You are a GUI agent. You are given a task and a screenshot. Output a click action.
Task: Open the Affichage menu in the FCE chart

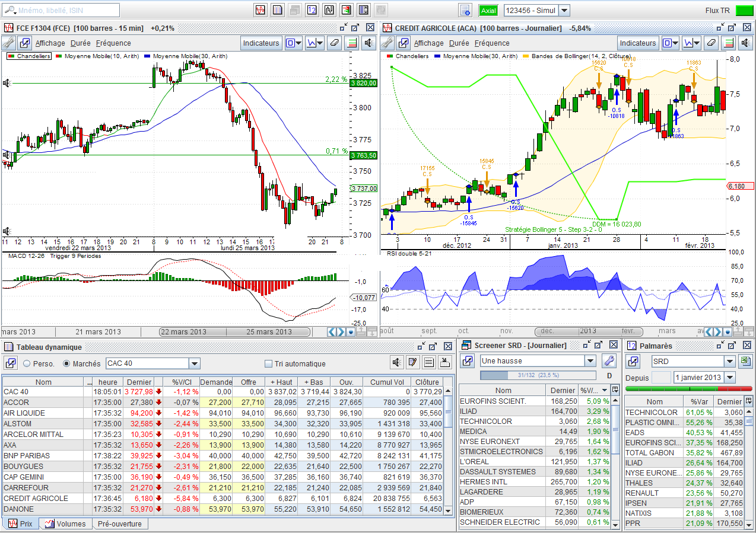click(50, 43)
